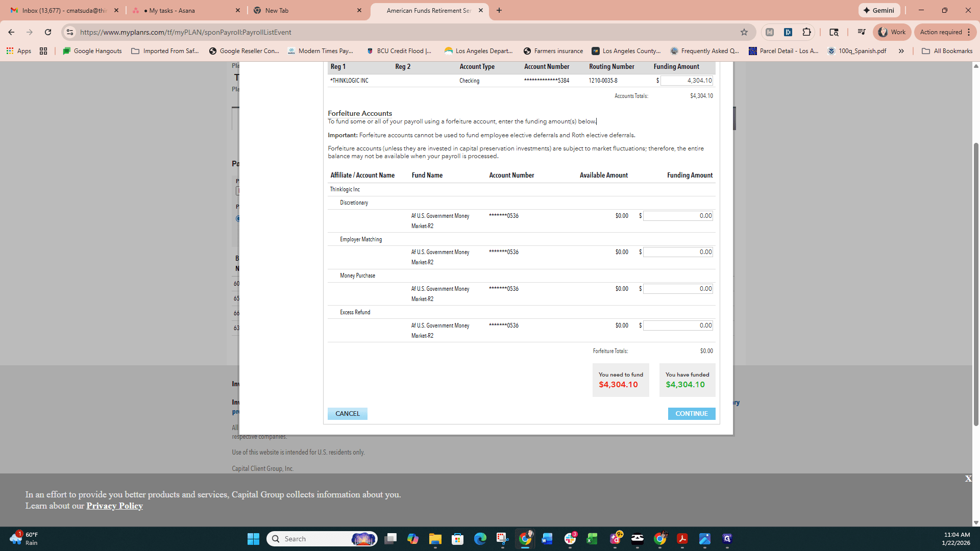The height and width of the screenshot is (551, 980).
Task: Open a new browser tab with plus
Action: tap(499, 10)
